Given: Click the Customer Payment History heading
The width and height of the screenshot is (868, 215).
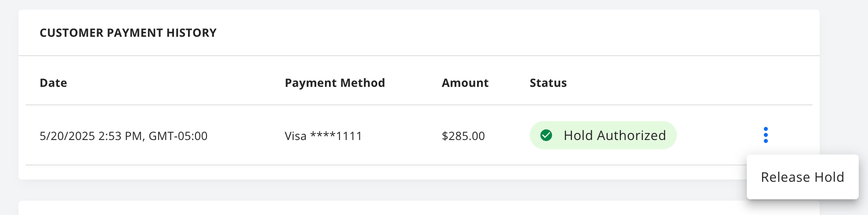Looking at the screenshot, I should (128, 33).
